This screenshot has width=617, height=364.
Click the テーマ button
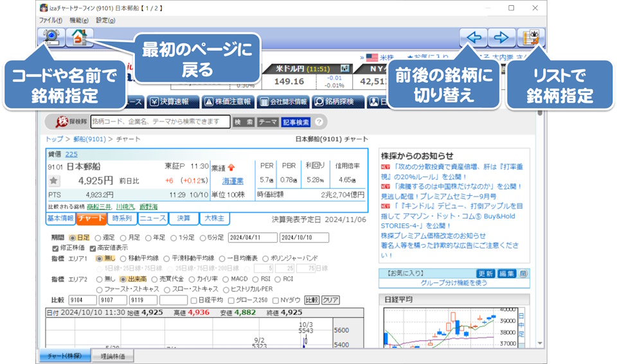coord(268,122)
